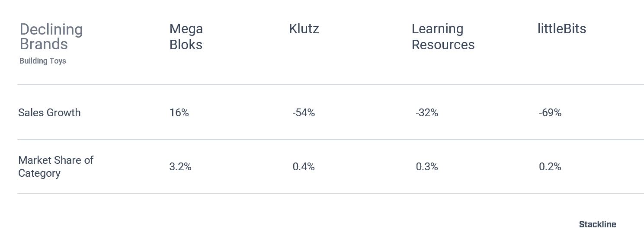Click littleBits -69% sales growth

click(x=550, y=113)
